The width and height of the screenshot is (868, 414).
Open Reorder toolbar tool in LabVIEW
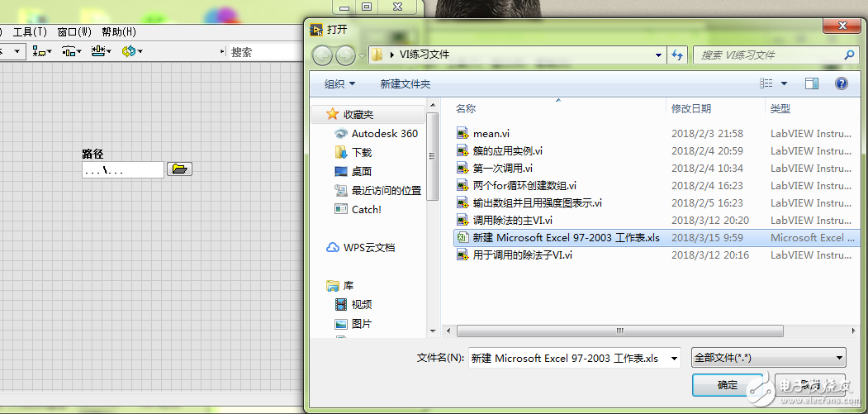click(132, 51)
